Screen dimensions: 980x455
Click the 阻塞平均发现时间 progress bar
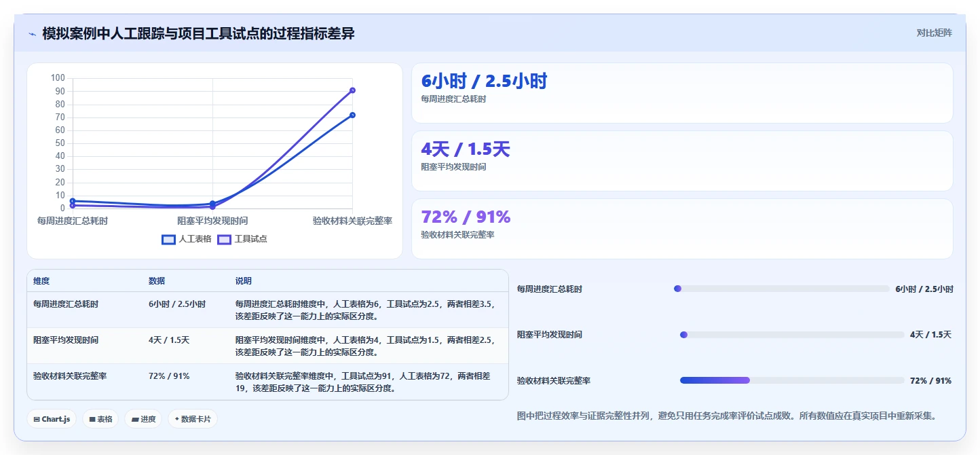pos(792,335)
